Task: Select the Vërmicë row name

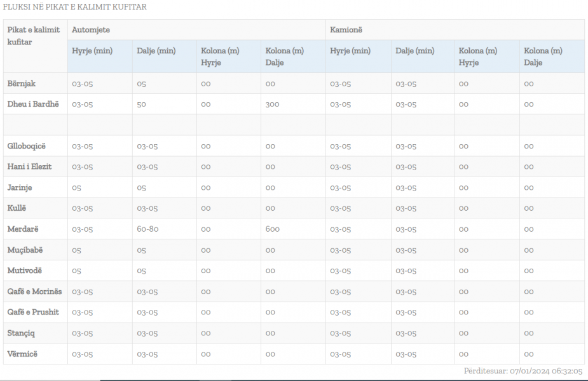Action: click(22, 354)
